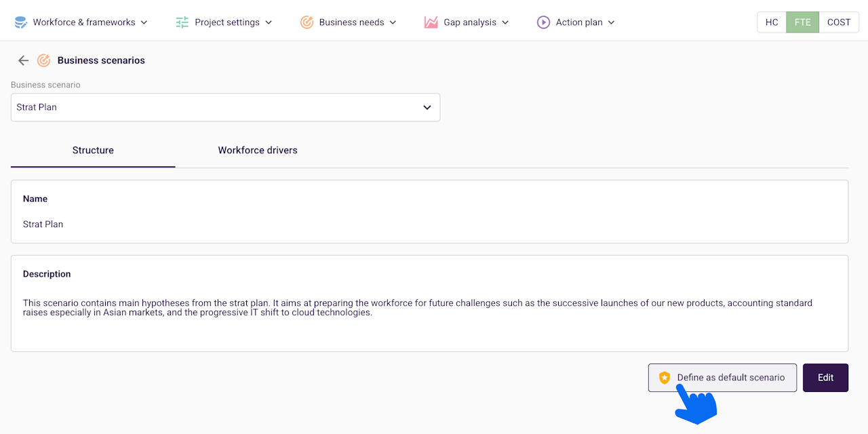The image size is (868, 434).
Task: Select the FTE display toggle
Action: coord(802,22)
